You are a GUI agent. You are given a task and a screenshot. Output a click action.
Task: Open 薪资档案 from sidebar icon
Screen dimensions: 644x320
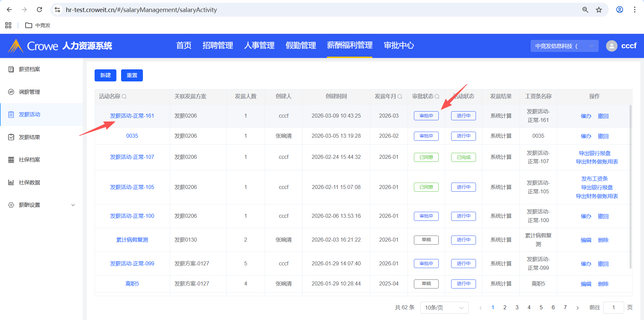point(11,69)
